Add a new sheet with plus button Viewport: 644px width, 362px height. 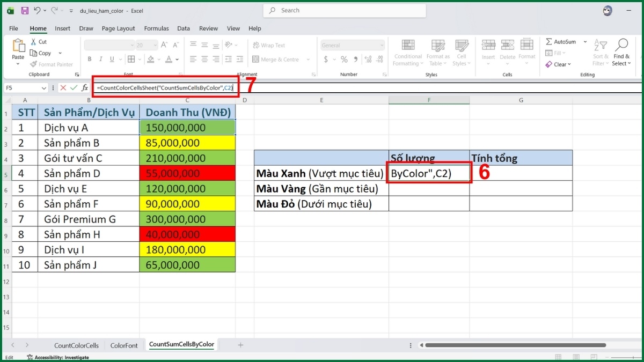(240, 345)
